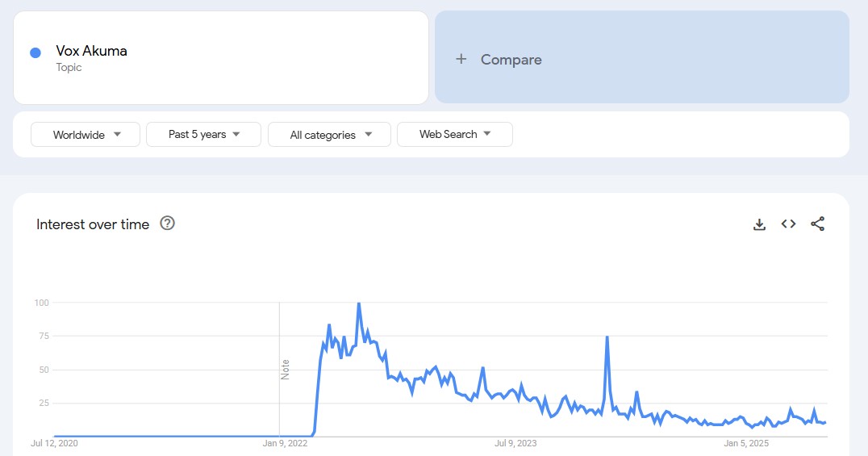Viewport: 868px width, 456px height.
Task: Open help for Interest over time
Action: tap(168, 224)
